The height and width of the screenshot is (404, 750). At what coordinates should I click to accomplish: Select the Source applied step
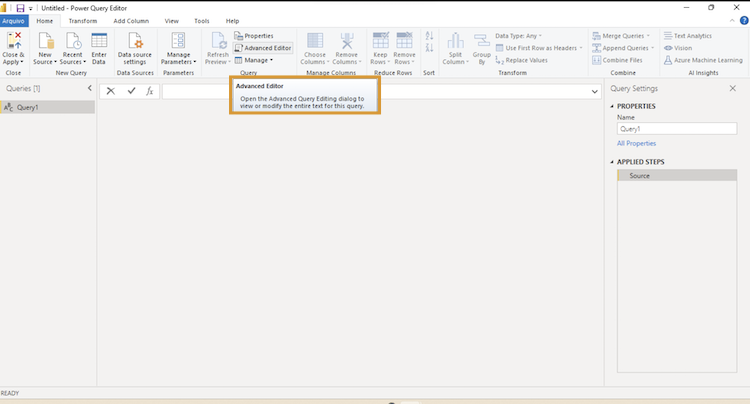point(677,175)
